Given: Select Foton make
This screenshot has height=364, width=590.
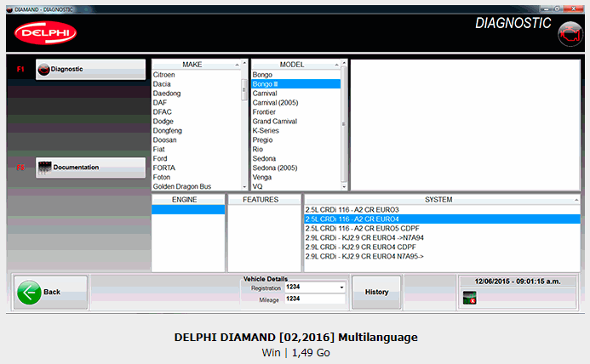Looking at the screenshot, I should click(x=196, y=177).
